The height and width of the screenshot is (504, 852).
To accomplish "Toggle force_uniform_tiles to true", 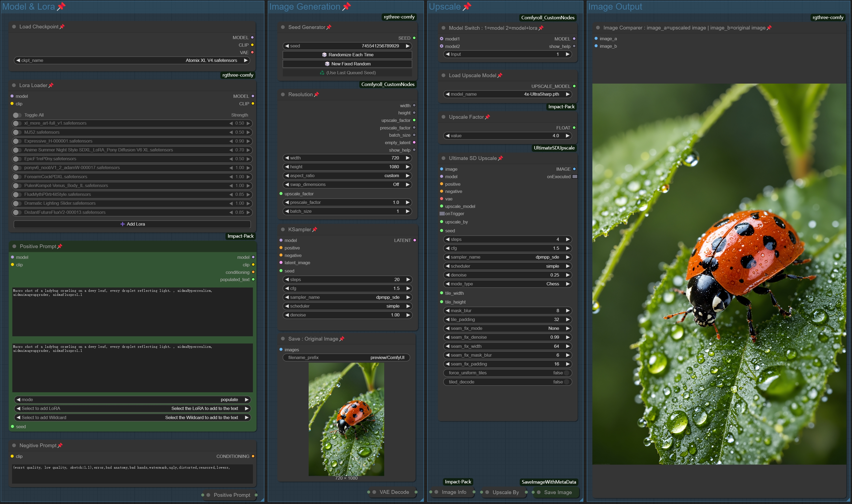I will pos(566,373).
